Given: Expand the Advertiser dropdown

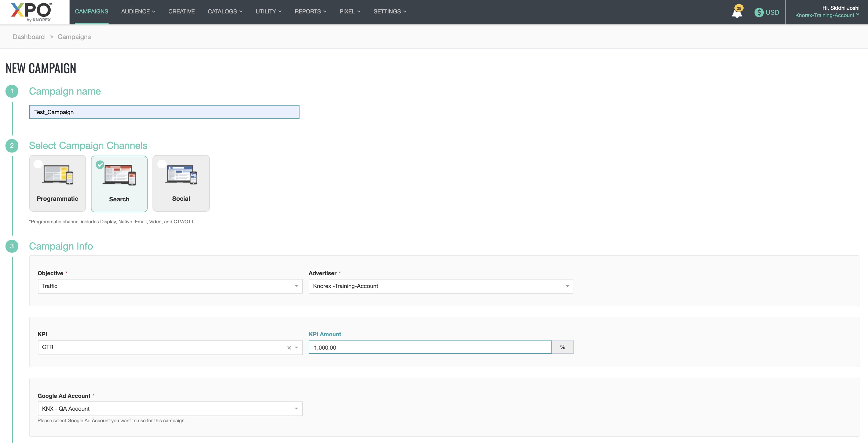Looking at the screenshot, I should click(440, 286).
